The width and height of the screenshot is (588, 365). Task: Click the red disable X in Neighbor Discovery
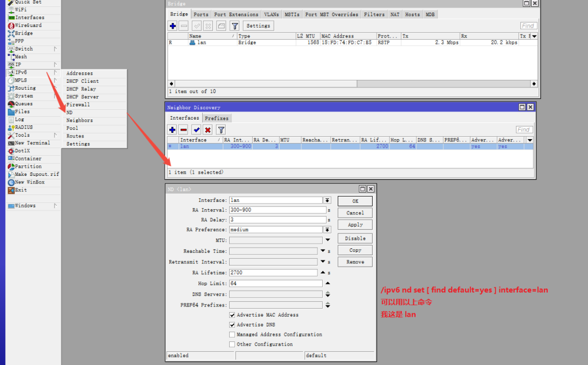(208, 130)
